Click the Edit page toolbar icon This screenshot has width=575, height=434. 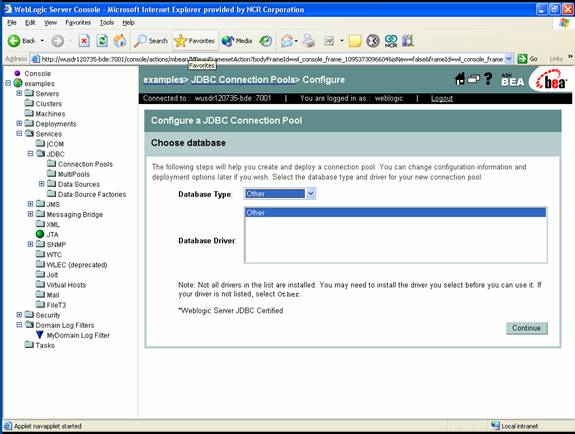point(329,41)
